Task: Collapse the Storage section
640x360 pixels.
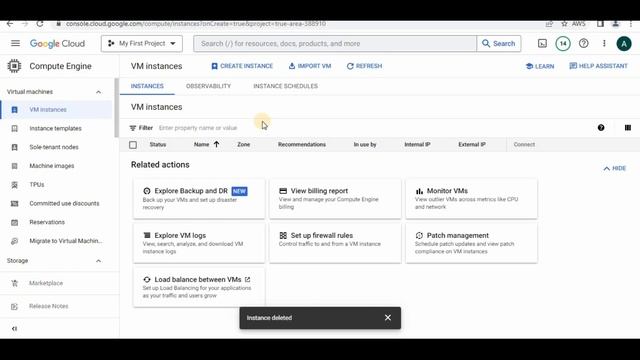Action: coord(98,261)
